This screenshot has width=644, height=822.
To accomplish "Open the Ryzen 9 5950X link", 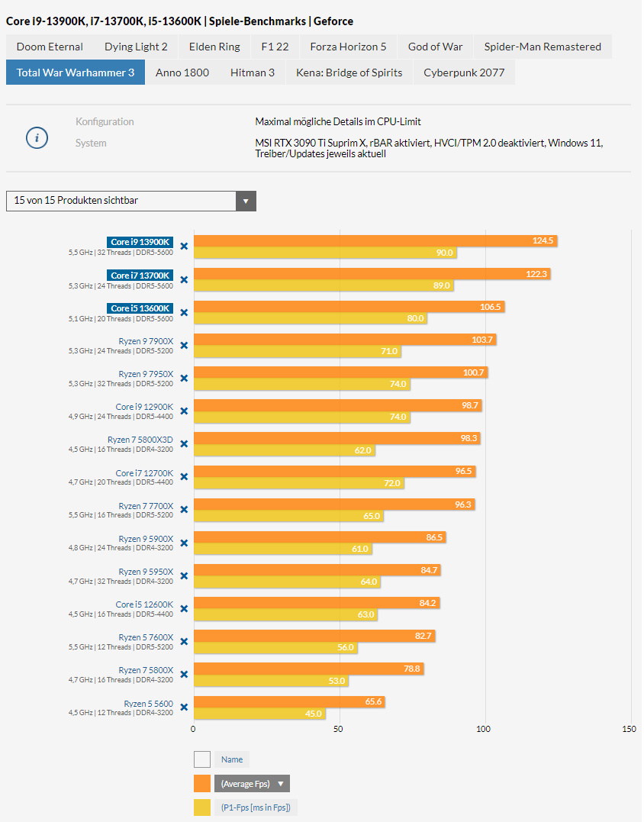I will [146, 572].
